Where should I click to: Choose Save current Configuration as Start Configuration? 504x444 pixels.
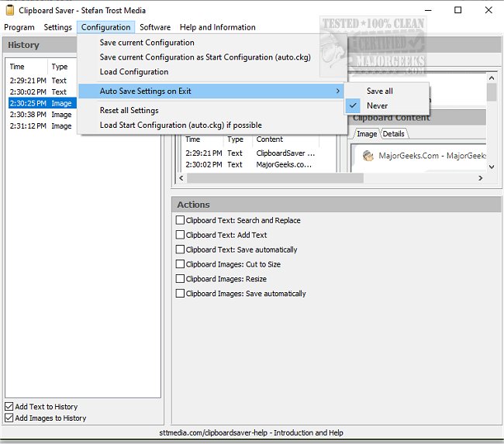(205, 57)
